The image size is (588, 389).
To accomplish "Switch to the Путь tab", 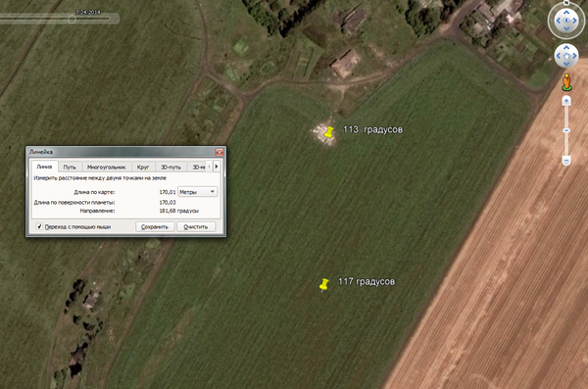I will pyautogui.click(x=70, y=167).
